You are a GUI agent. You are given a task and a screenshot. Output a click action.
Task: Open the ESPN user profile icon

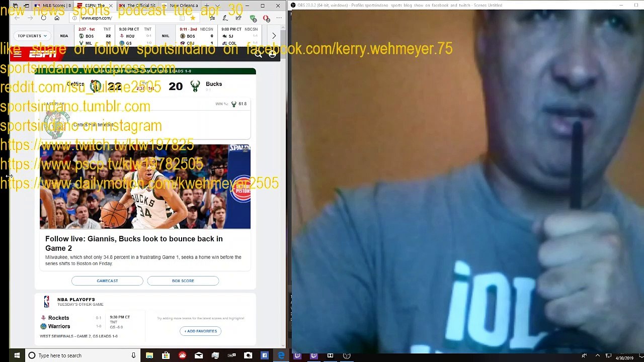(272, 54)
